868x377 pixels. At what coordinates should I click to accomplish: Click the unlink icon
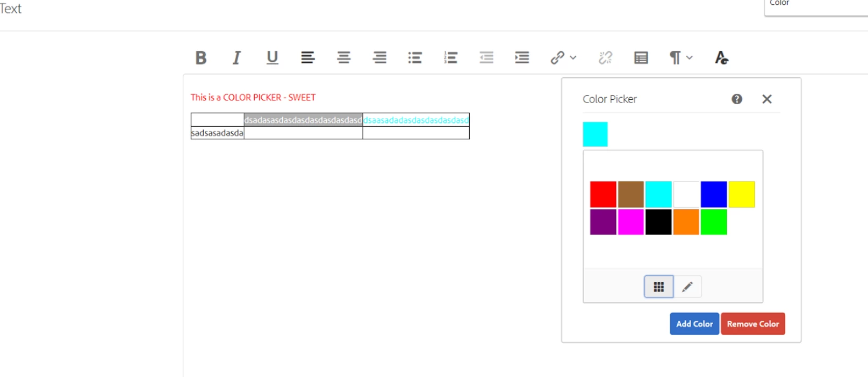[x=606, y=57]
